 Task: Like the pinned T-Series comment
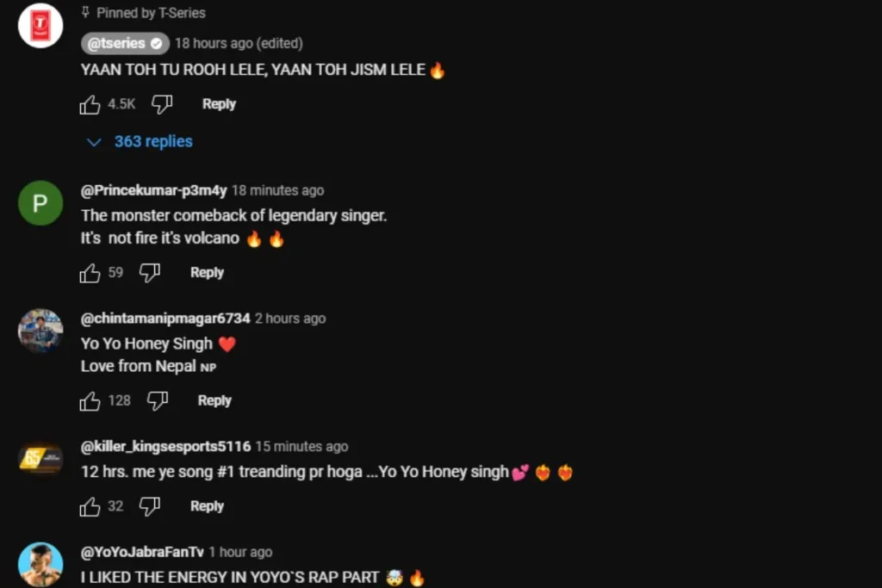(90, 104)
